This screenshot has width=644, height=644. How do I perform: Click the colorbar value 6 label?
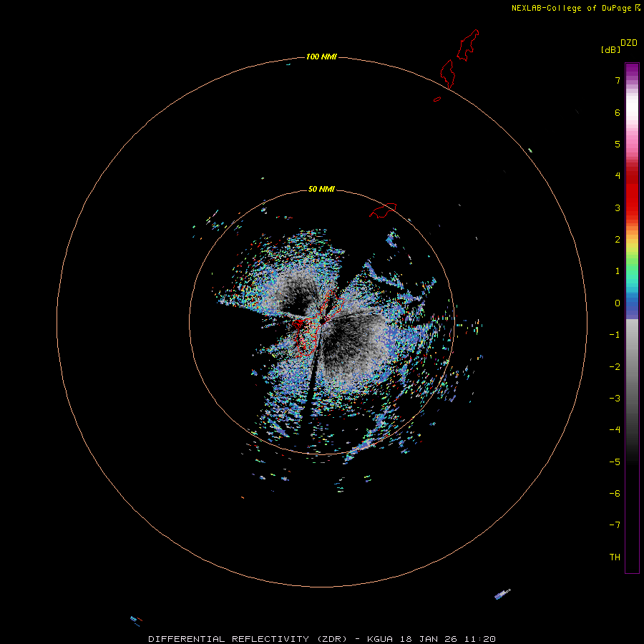618,112
